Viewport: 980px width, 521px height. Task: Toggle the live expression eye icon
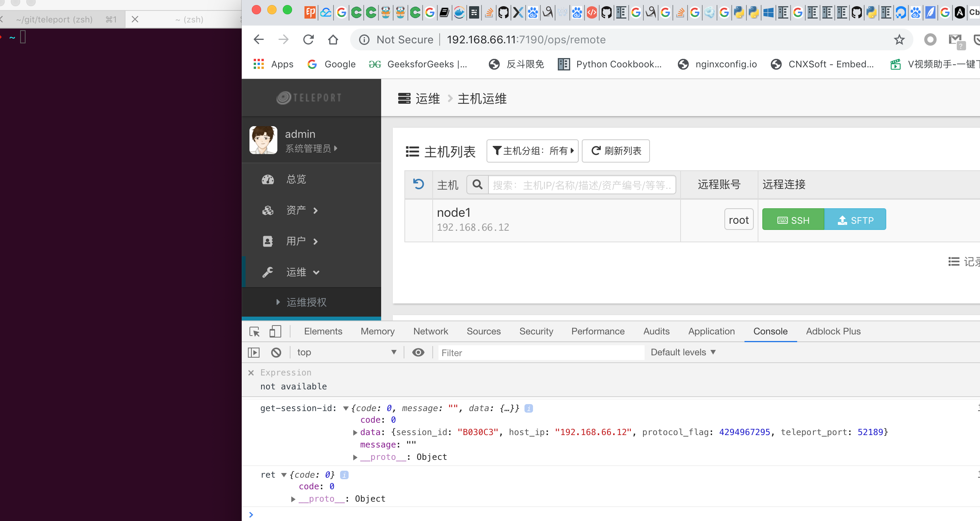pos(418,352)
